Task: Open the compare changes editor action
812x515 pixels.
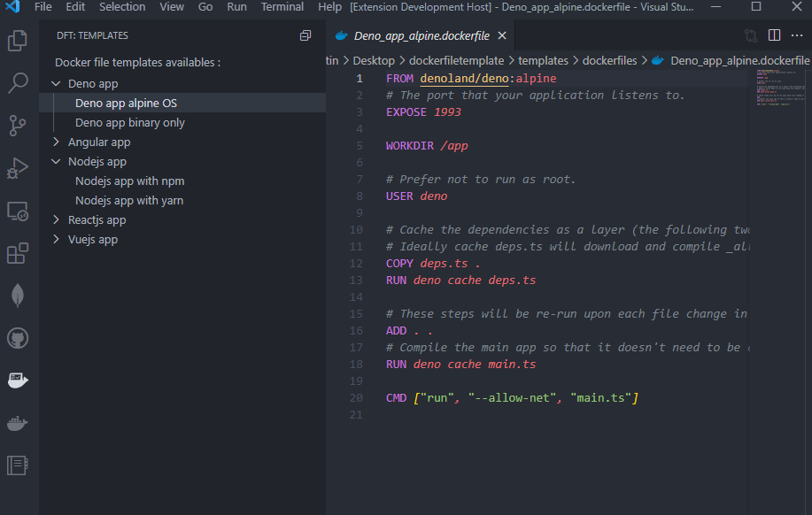Action: pyautogui.click(x=751, y=35)
